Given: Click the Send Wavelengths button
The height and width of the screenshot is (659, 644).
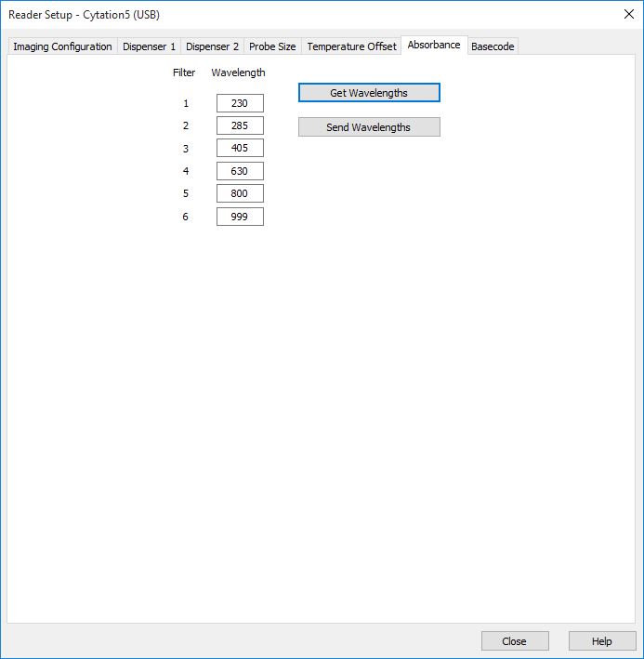Looking at the screenshot, I should pos(369,127).
